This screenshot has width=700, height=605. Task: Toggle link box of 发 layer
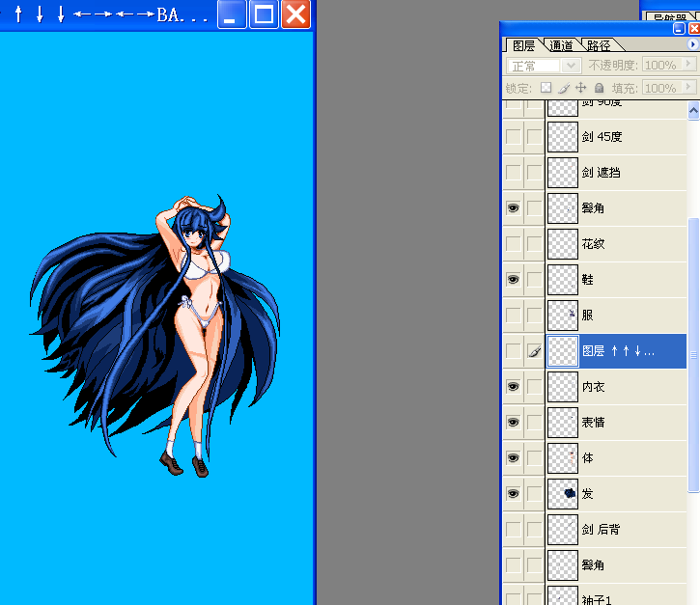[535, 494]
